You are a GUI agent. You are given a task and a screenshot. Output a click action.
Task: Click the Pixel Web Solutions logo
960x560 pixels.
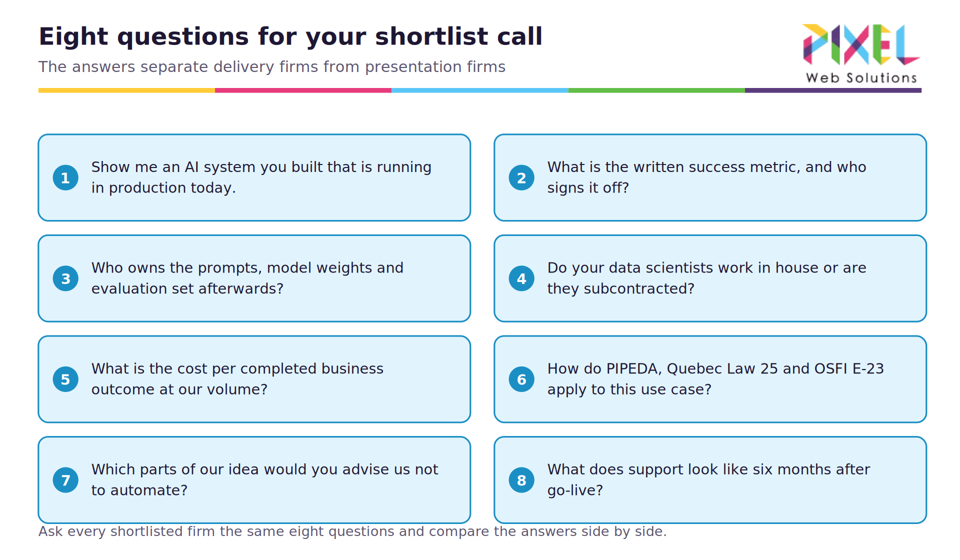(x=861, y=53)
